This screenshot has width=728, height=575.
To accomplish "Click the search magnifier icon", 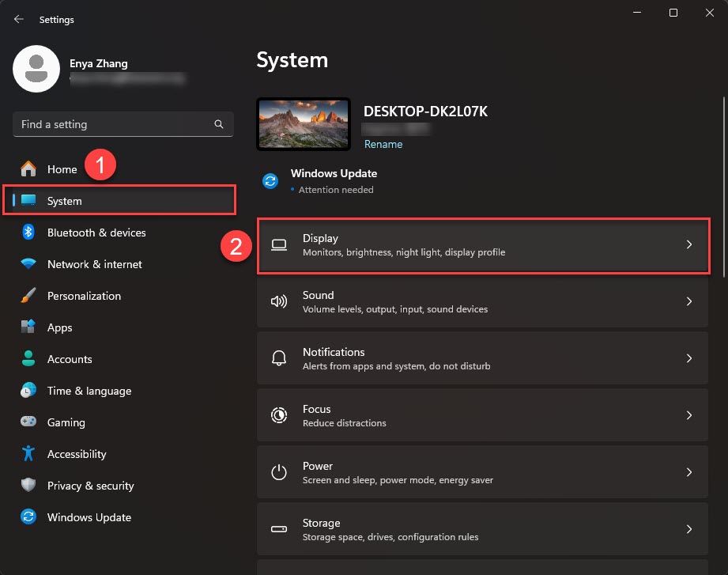I will [x=218, y=124].
